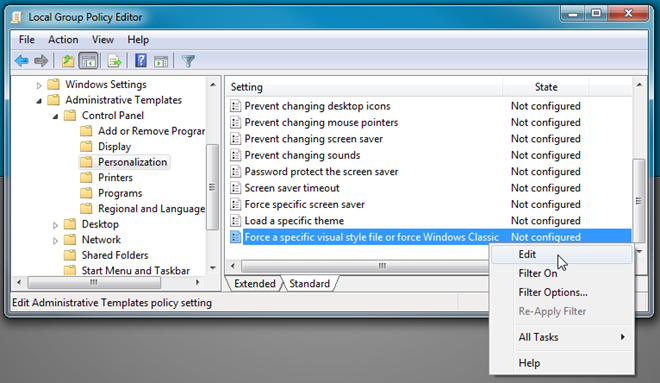Click policy icon beside Prevent changing mouse pointers

pos(235,122)
